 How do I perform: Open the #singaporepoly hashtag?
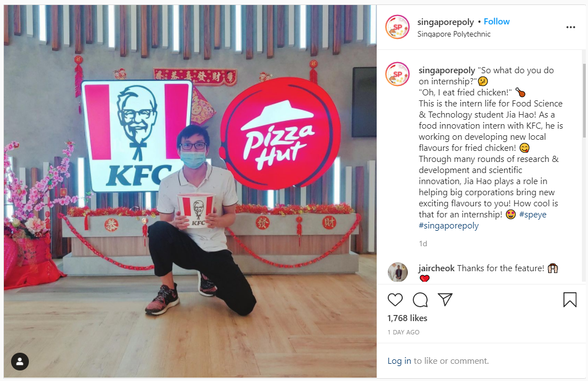(449, 226)
